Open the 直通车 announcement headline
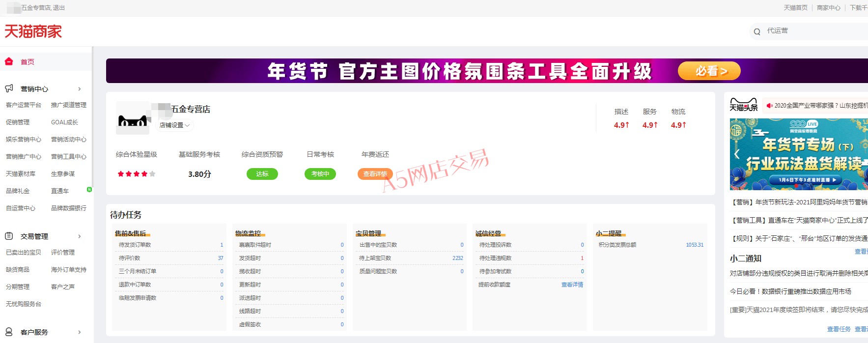 pos(799,220)
